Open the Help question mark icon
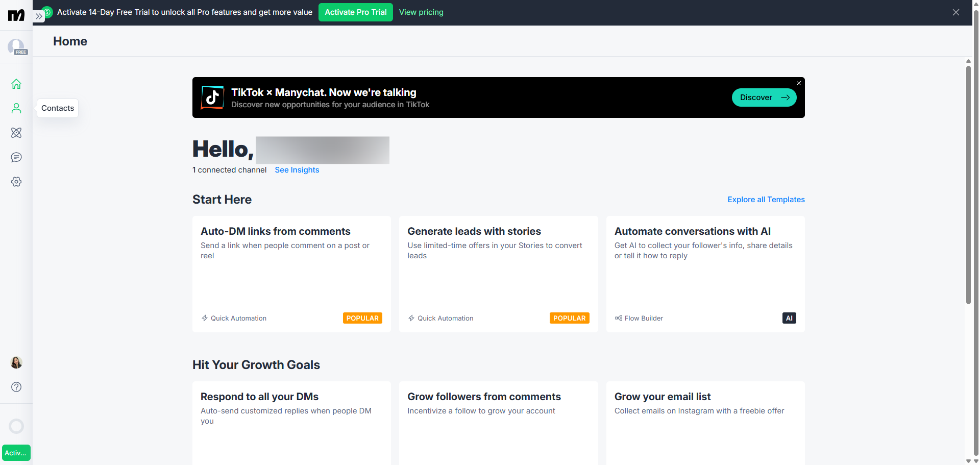The image size is (980, 465). (x=16, y=387)
